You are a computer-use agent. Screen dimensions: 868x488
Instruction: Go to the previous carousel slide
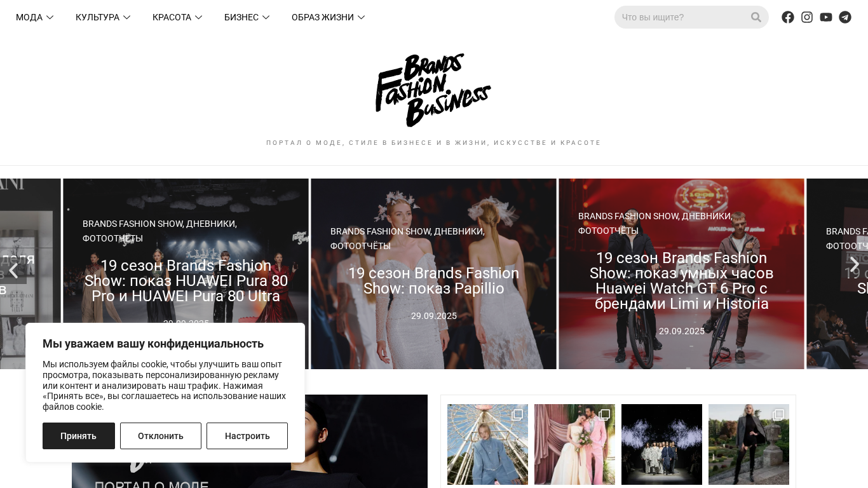(13, 270)
